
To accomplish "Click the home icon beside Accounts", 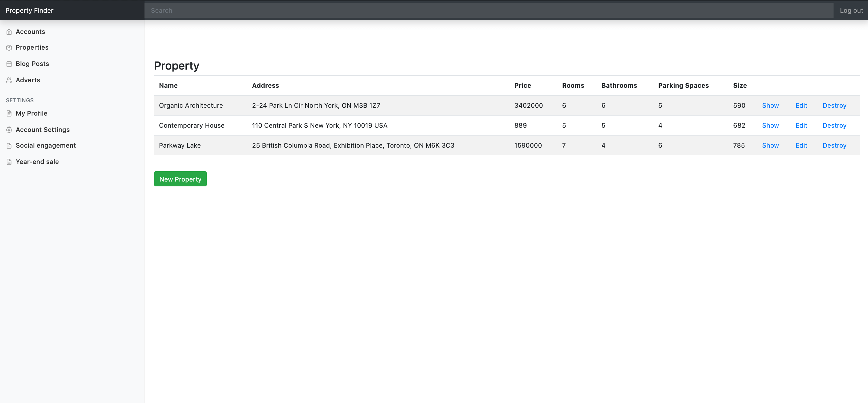I will [x=9, y=32].
